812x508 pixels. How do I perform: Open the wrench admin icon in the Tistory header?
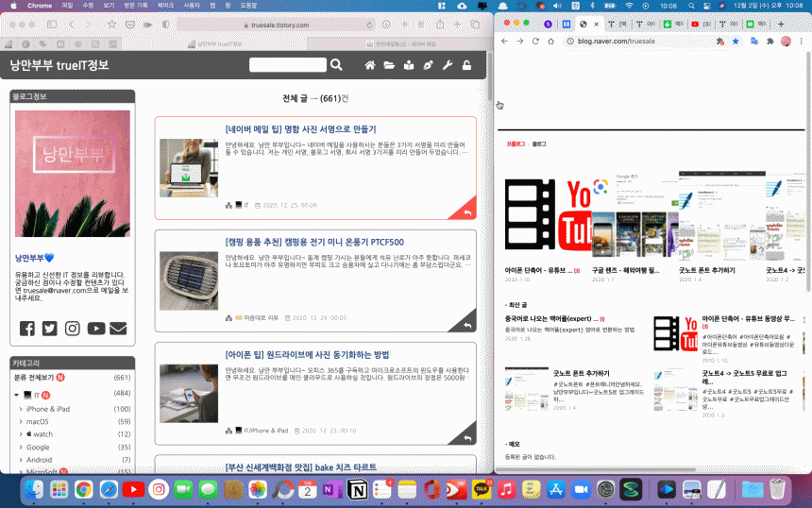pos(448,65)
